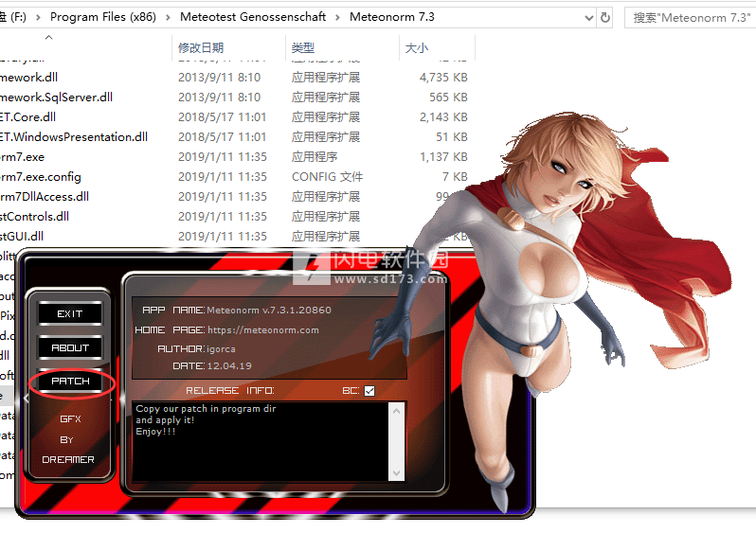Click the 1,137 KB size cell
The image size is (756, 533).
[443, 157]
